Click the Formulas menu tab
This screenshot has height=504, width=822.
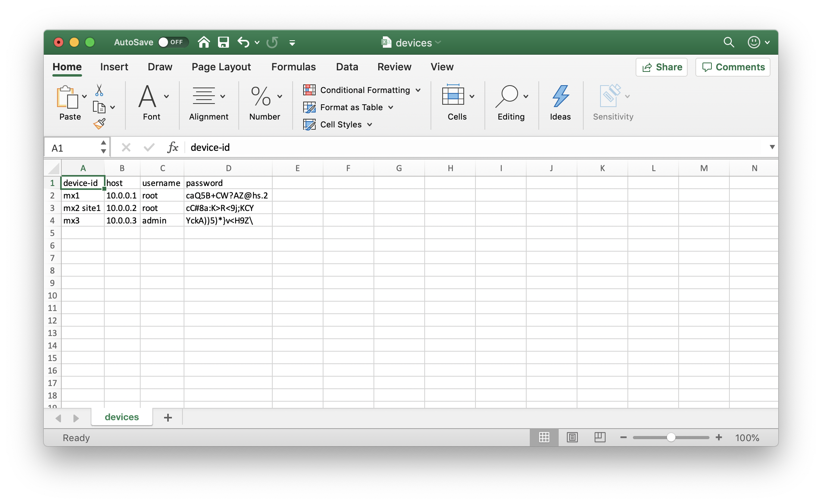pos(293,66)
